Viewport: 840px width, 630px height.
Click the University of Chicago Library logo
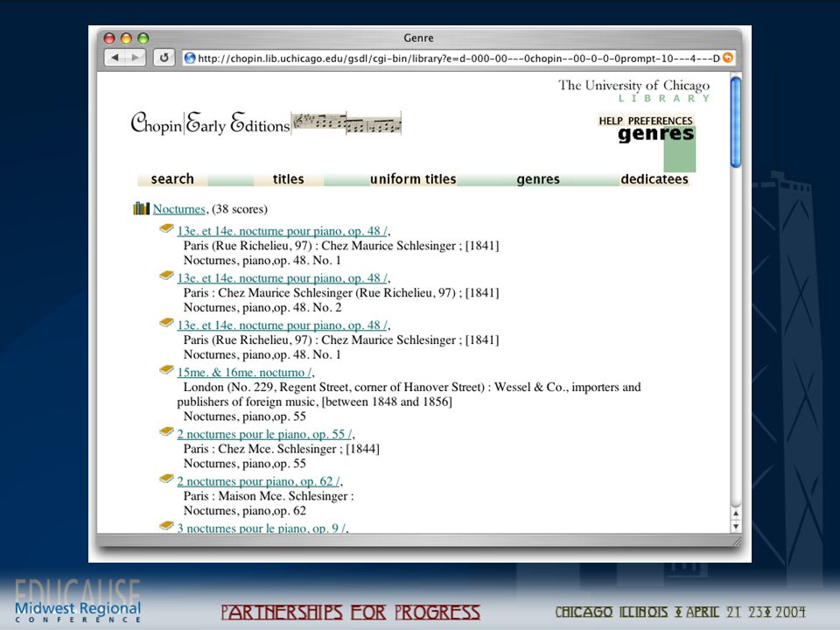click(x=633, y=90)
